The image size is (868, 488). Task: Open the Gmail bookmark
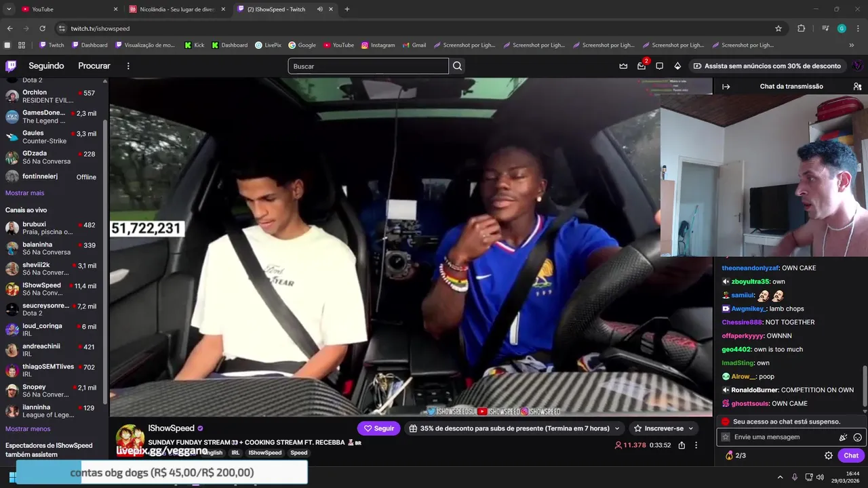[414, 45]
